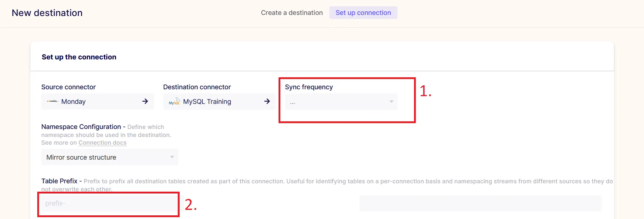Click the Sync frequency label
Image resolution: width=644 pixels, height=219 pixels.
pos(309,87)
